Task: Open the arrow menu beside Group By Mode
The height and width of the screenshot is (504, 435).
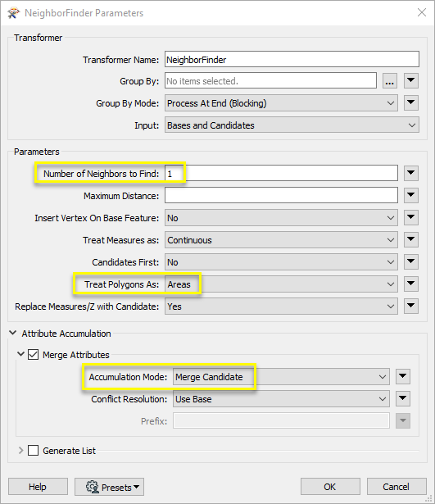Action: click(411, 103)
